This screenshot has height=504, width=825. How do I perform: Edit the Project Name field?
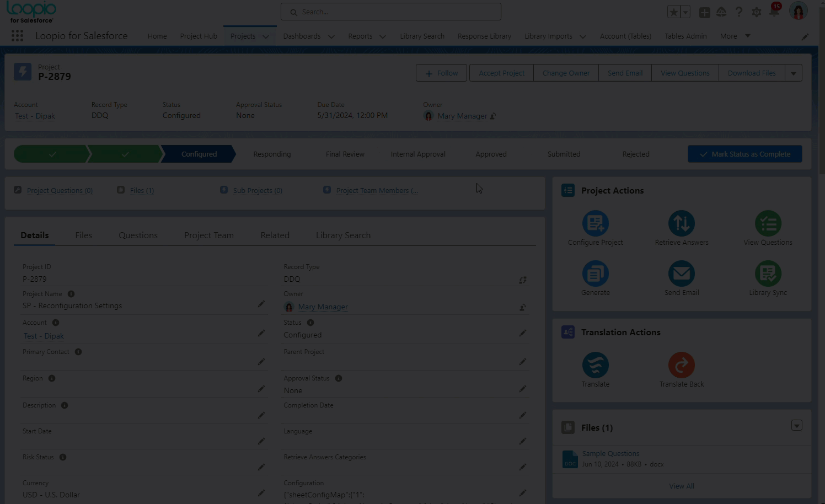261,304
